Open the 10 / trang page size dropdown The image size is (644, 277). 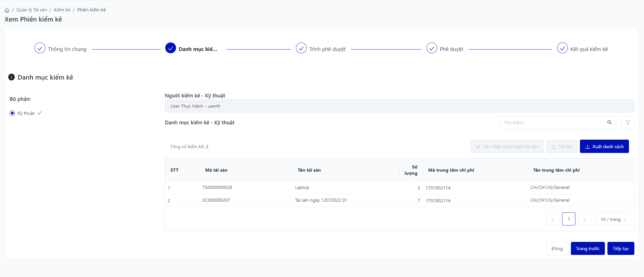tap(613, 219)
